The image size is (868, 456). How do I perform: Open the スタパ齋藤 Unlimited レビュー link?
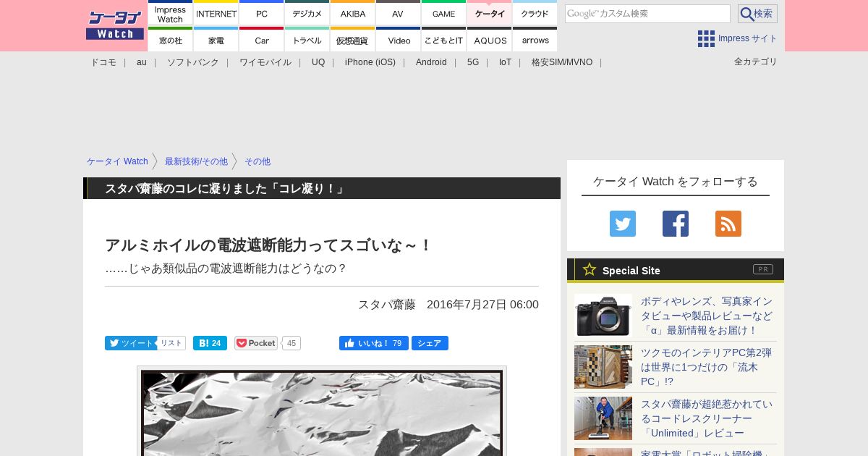(707, 418)
